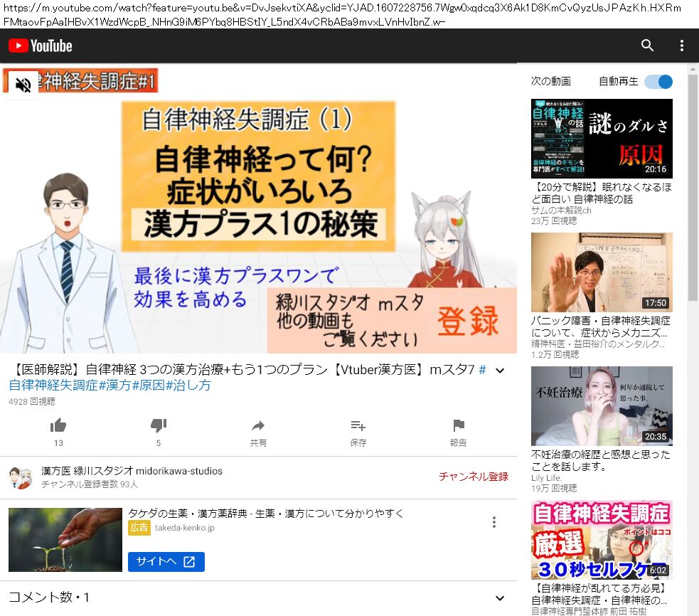This screenshot has height=616, width=699.
Task: Open the three-dot header menu
Action: [x=681, y=46]
